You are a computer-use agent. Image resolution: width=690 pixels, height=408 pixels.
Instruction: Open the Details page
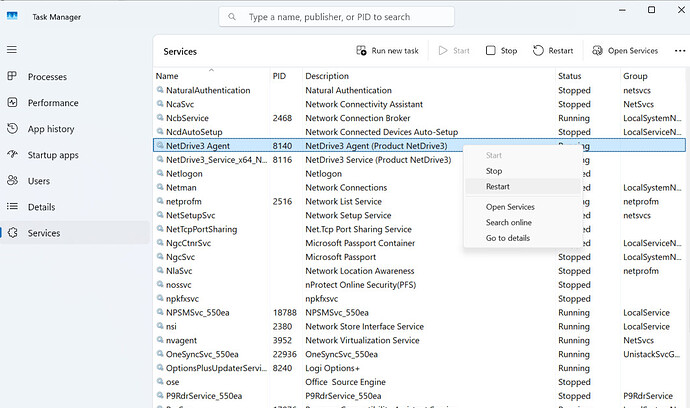[x=41, y=207]
